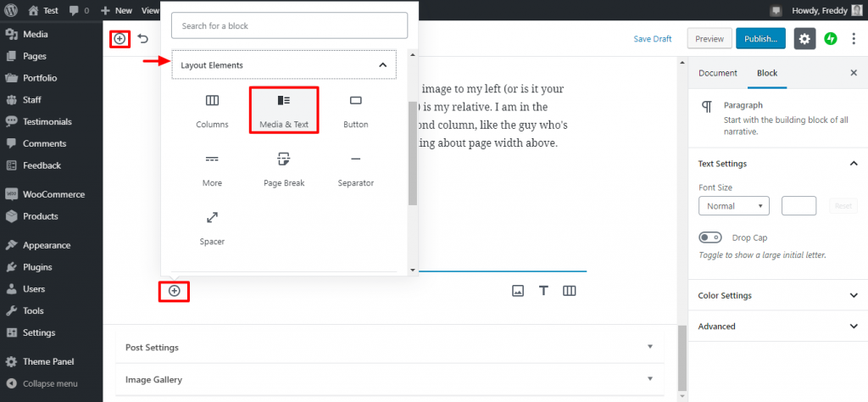Image resolution: width=868 pixels, height=402 pixels.
Task: Add a Separator block
Action: click(355, 168)
